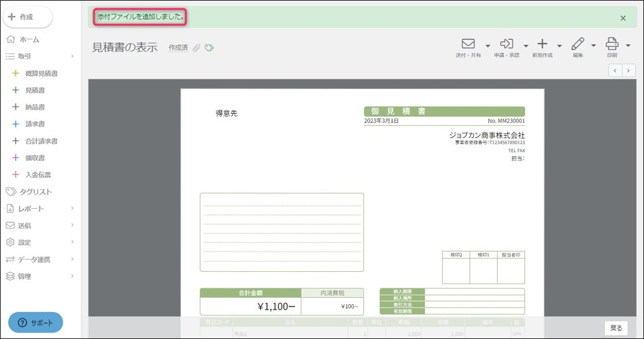Open 請求書 from sidebar
Viewport: 644px width, 339px height.
35,124
